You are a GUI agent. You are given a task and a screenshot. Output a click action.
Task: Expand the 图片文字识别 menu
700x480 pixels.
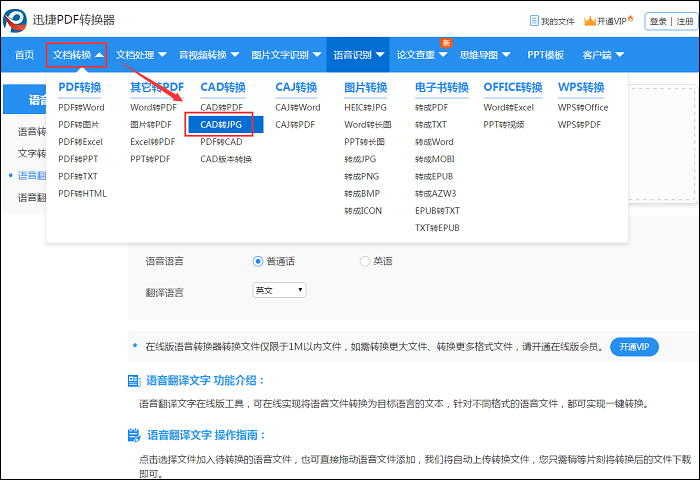286,55
